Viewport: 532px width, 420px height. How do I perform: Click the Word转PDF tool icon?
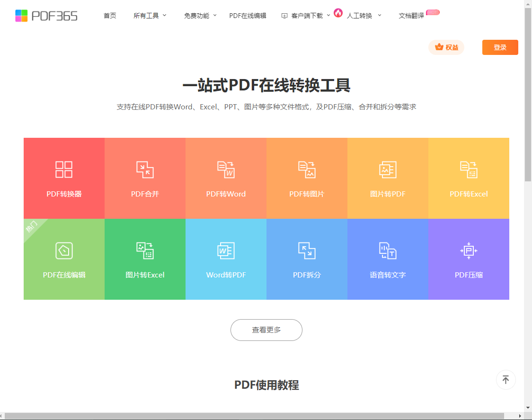226,250
